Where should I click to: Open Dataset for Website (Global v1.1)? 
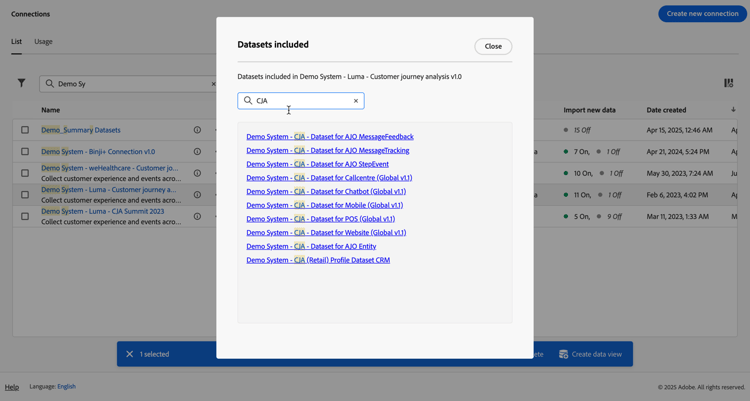pos(326,233)
